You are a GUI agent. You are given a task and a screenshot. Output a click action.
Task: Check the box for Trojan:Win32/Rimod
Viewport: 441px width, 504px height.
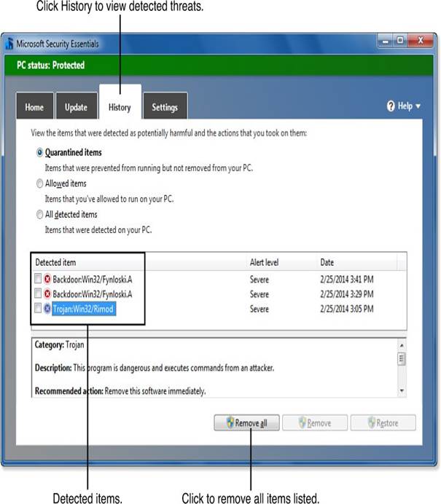(38, 308)
